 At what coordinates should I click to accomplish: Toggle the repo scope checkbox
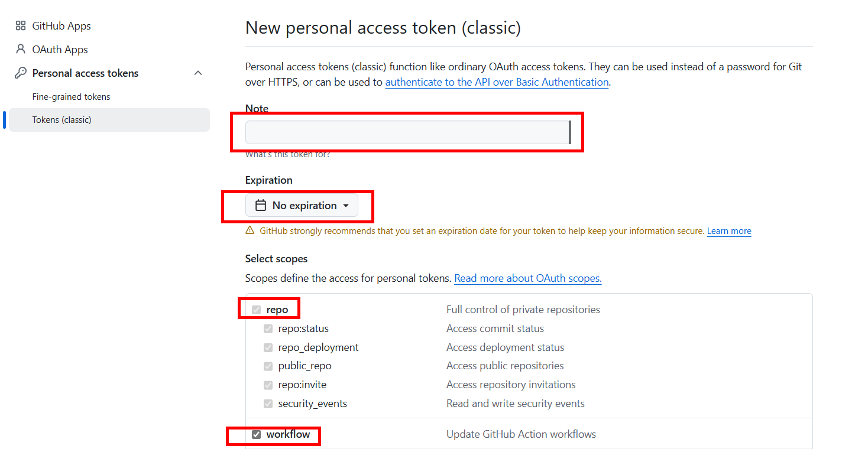coord(256,310)
